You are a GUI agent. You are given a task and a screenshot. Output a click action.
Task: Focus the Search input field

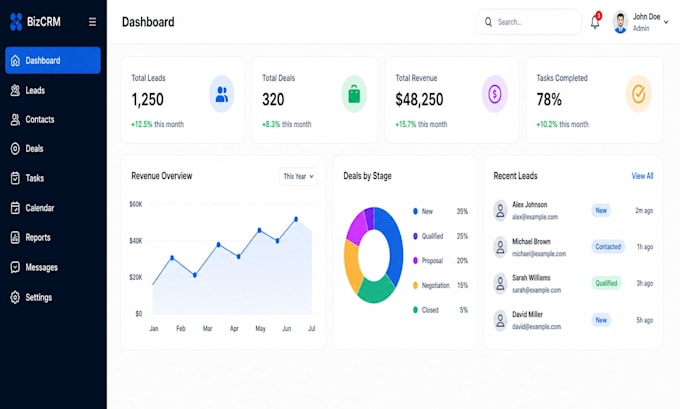point(529,22)
